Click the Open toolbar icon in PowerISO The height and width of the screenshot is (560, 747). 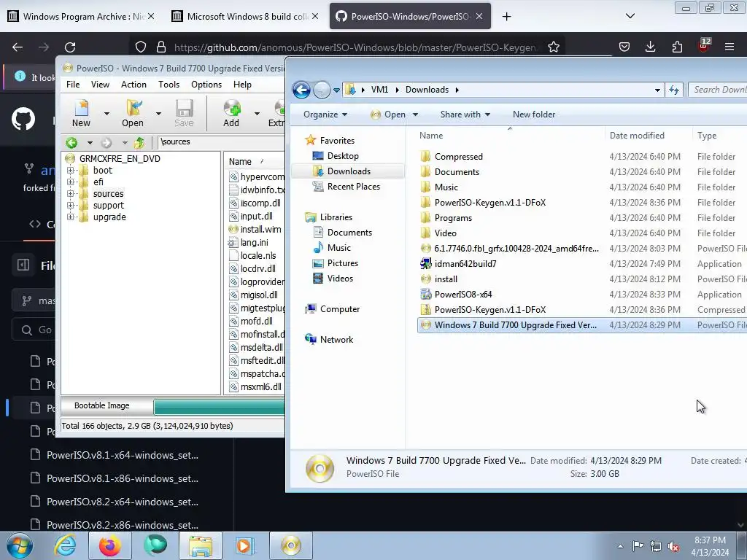[x=133, y=113]
